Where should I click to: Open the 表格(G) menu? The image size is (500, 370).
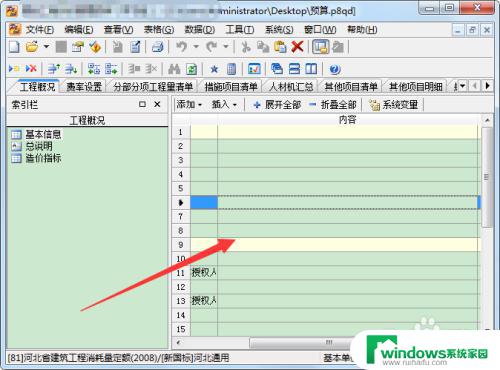click(x=159, y=30)
